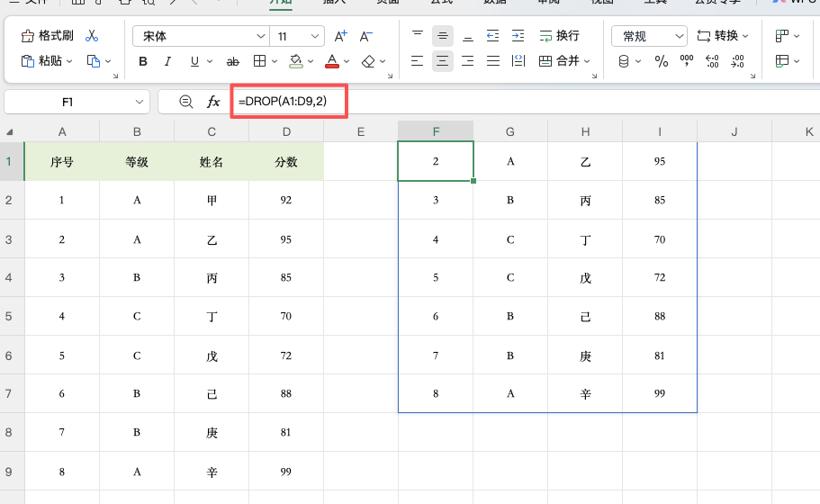
Task: Click the Select All corner triangle
Action: [x=10, y=132]
